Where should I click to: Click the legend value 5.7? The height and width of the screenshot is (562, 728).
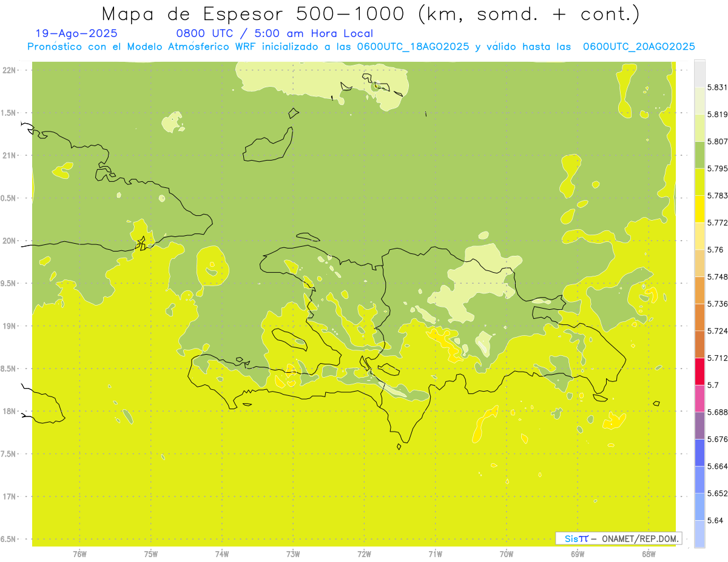pos(713,385)
